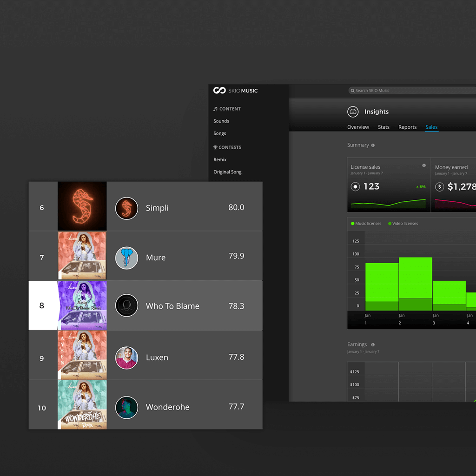The width and height of the screenshot is (476, 476).
Task: Select the Sales tab
Action: pyautogui.click(x=431, y=127)
